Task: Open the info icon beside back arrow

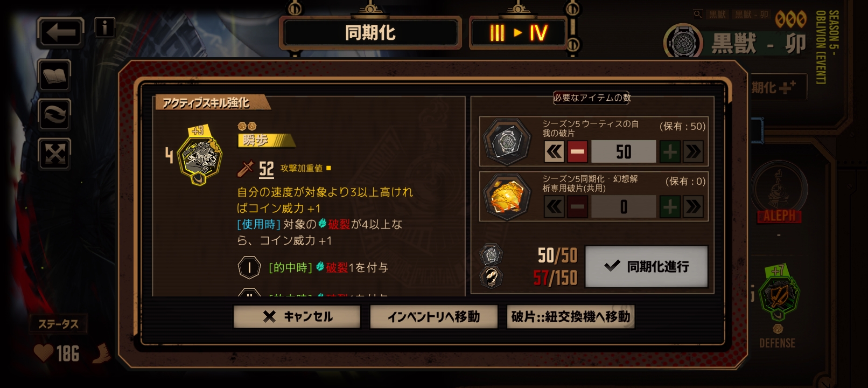Action: [104, 27]
